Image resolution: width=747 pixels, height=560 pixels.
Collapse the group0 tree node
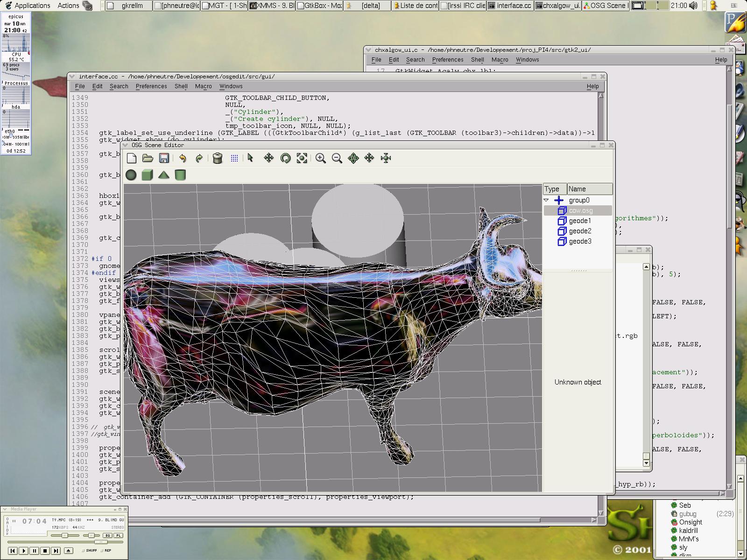546,200
